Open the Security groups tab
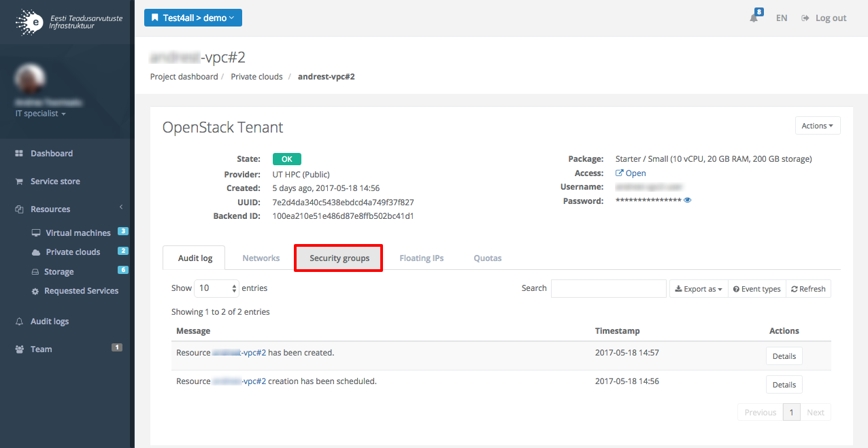868x448 pixels. click(x=339, y=258)
